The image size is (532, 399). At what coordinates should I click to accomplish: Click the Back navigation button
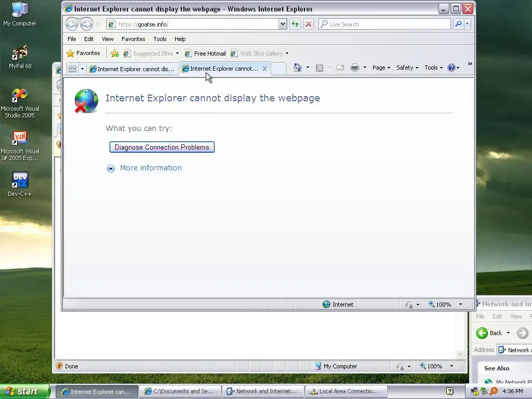point(72,24)
